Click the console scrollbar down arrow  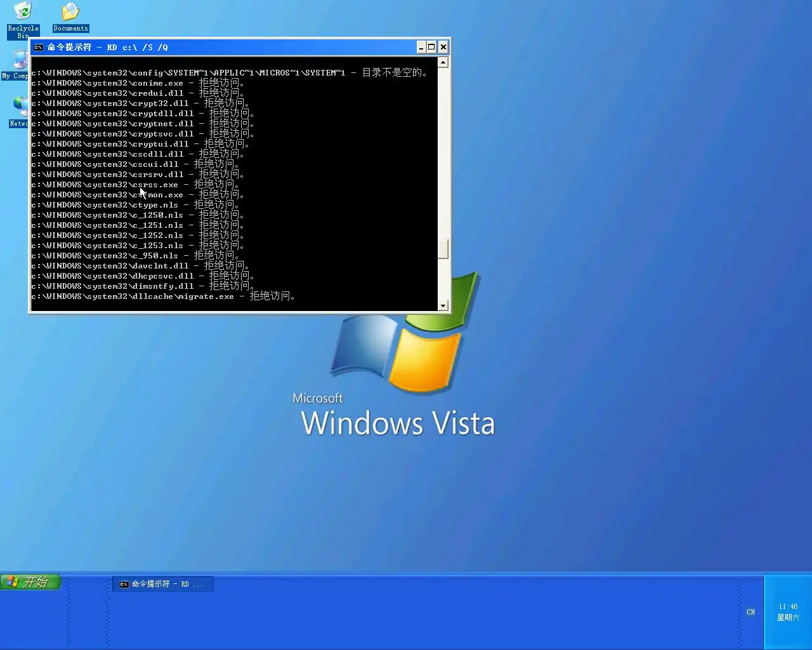(443, 305)
